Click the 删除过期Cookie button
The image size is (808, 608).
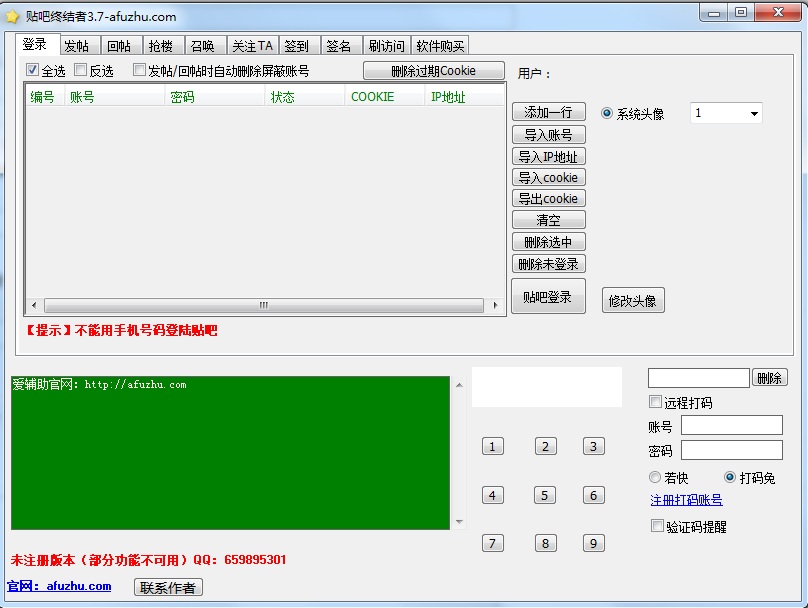click(x=431, y=70)
